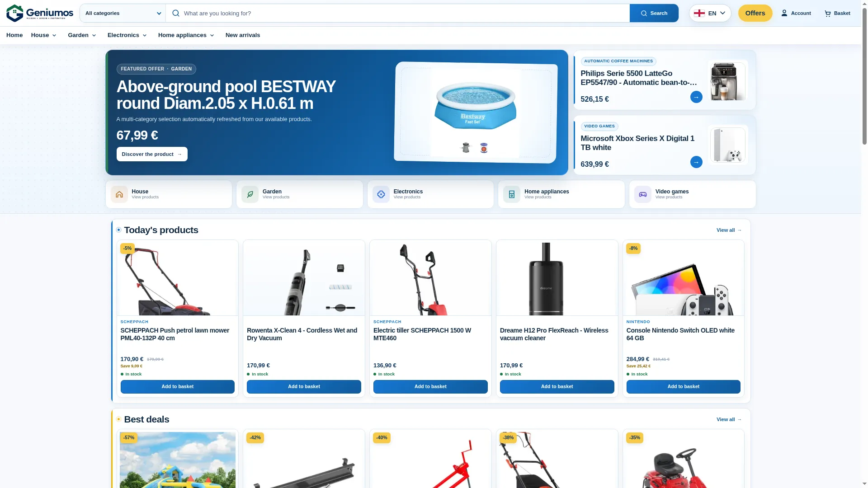The height and width of the screenshot is (488, 868).
Task: Click arrow button on Philips LatteGo card
Action: 696,97
